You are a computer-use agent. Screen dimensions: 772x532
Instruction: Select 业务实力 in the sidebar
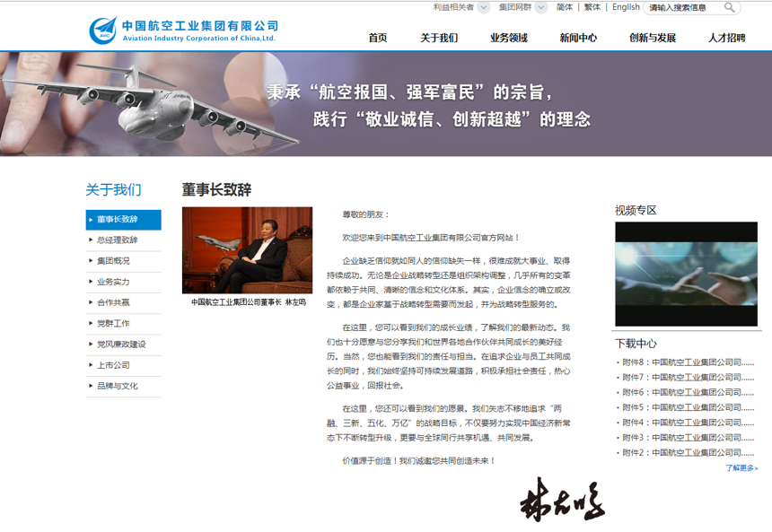[x=124, y=282]
